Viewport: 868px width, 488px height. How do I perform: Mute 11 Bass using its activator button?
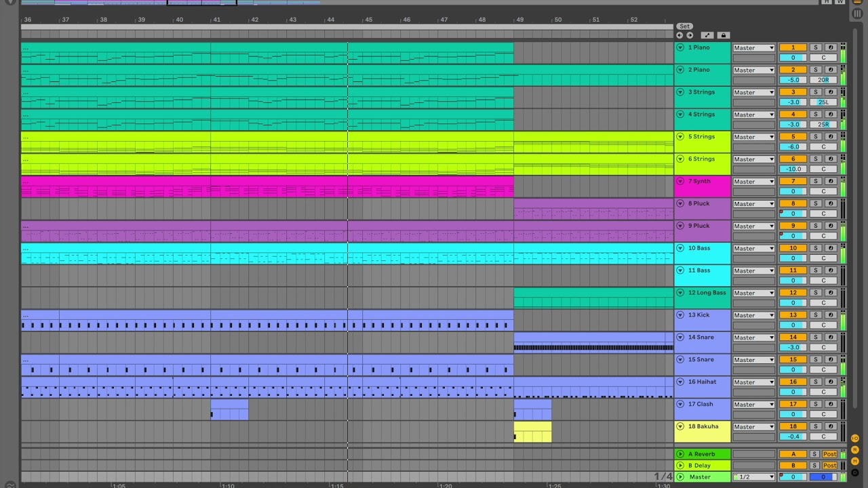click(x=793, y=270)
